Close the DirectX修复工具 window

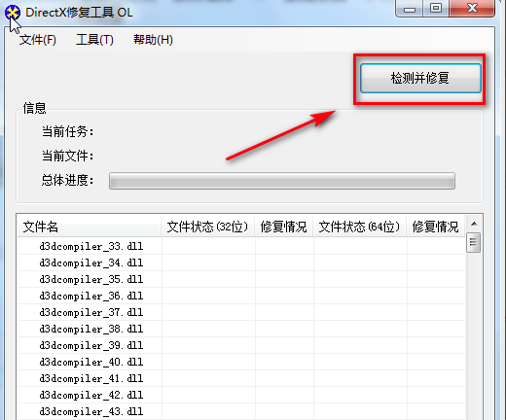tap(472, 9)
